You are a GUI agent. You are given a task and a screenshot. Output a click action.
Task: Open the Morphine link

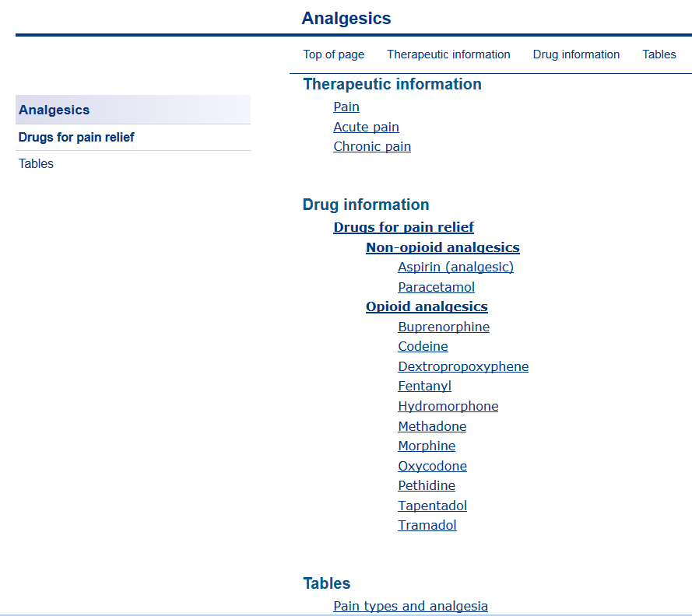click(x=427, y=446)
